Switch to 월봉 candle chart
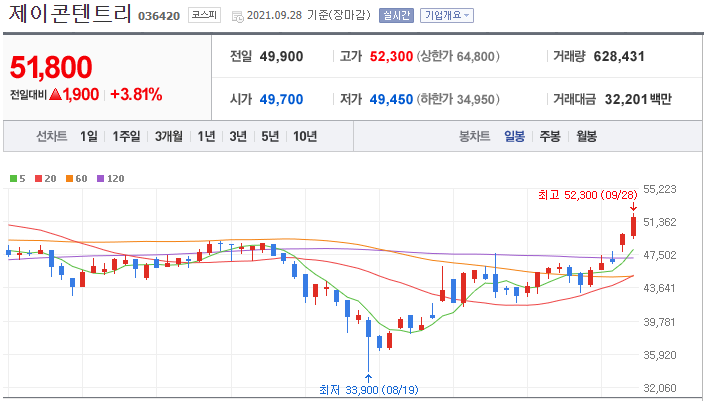The width and height of the screenshot is (704, 401). (x=586, y=136)
